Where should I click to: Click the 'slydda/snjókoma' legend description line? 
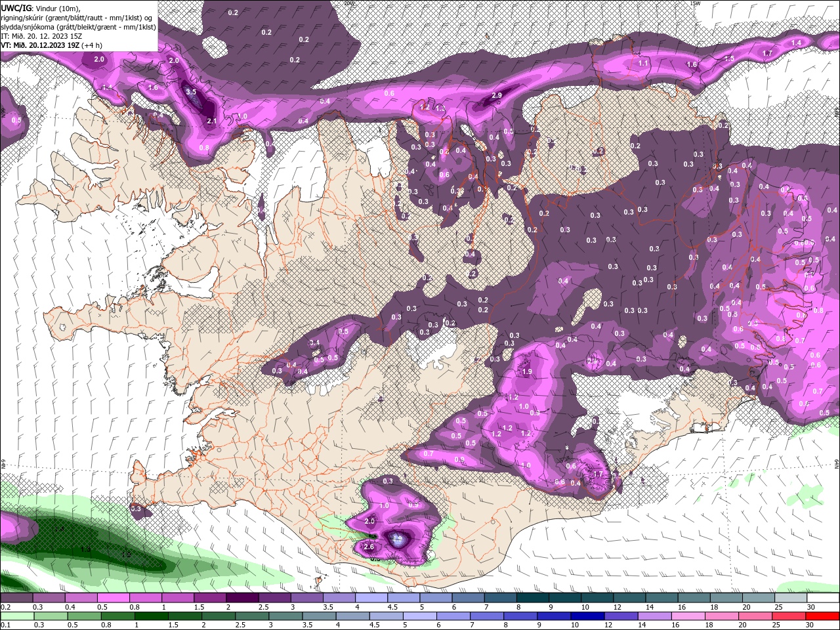[79, 27]
